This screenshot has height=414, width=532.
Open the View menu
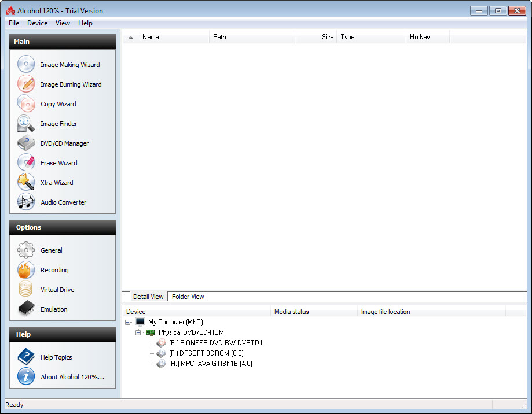click(63, 23)
